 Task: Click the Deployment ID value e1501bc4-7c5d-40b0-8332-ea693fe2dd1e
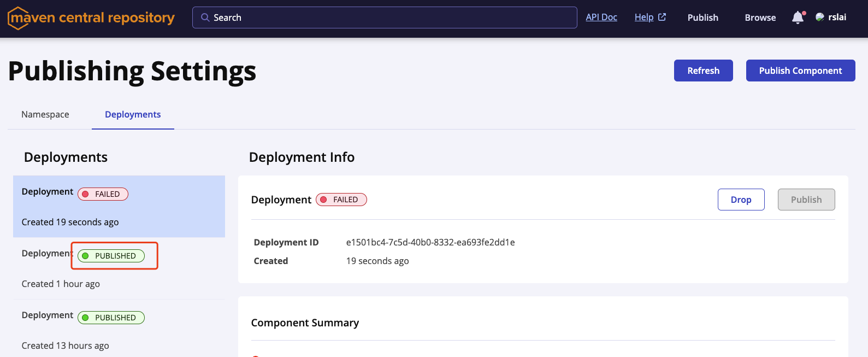(430, 242)
